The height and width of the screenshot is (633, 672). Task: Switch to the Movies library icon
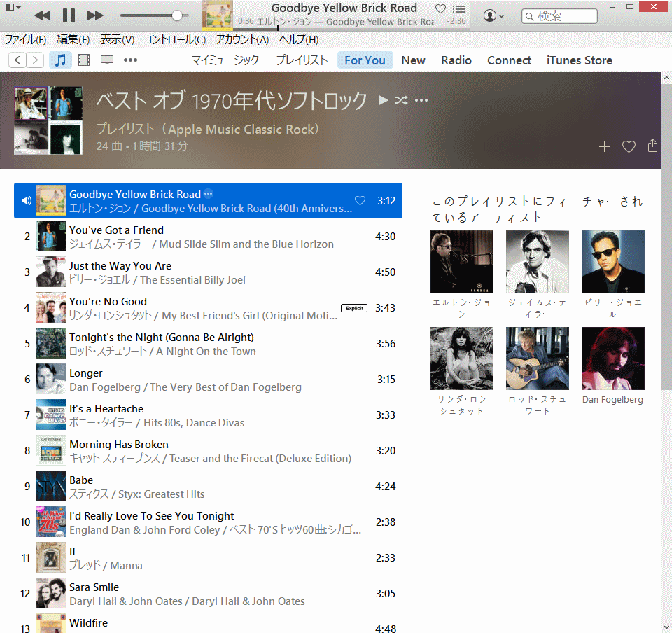tap(84, 60)
